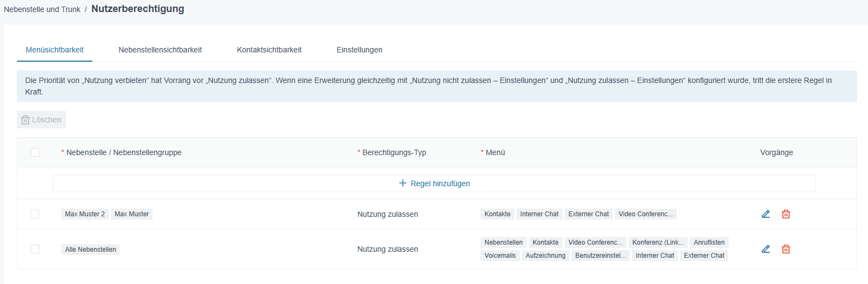This screenshot has width=868, height=284.
Task: Click Video Conferenc... tag in Alle Nebenstellen row
Action: (595, 242)
